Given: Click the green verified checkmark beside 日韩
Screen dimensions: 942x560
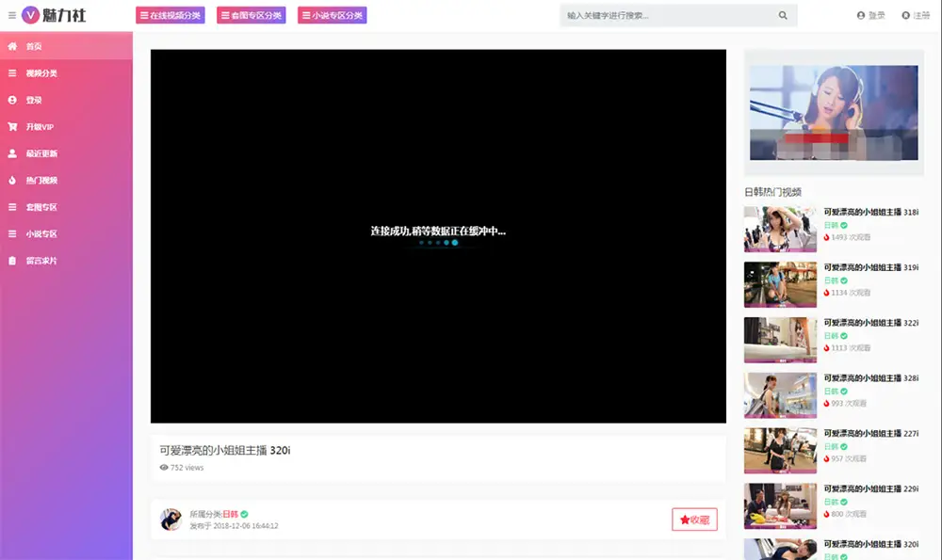Looking at the screenshot, I should pyautogui.click(x=244, y=513).
